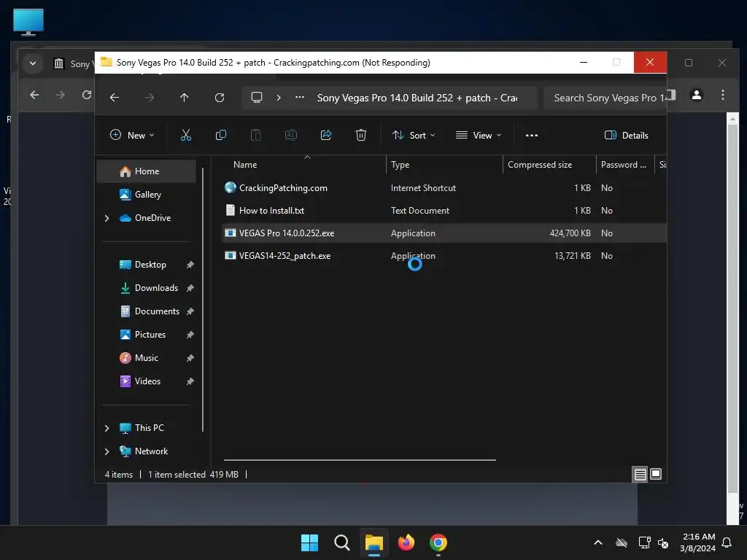This screenshot has height=560, width=747.
Task: Expand hidden breadcrumb ellipsis in address bar
Action: point(300,98)
